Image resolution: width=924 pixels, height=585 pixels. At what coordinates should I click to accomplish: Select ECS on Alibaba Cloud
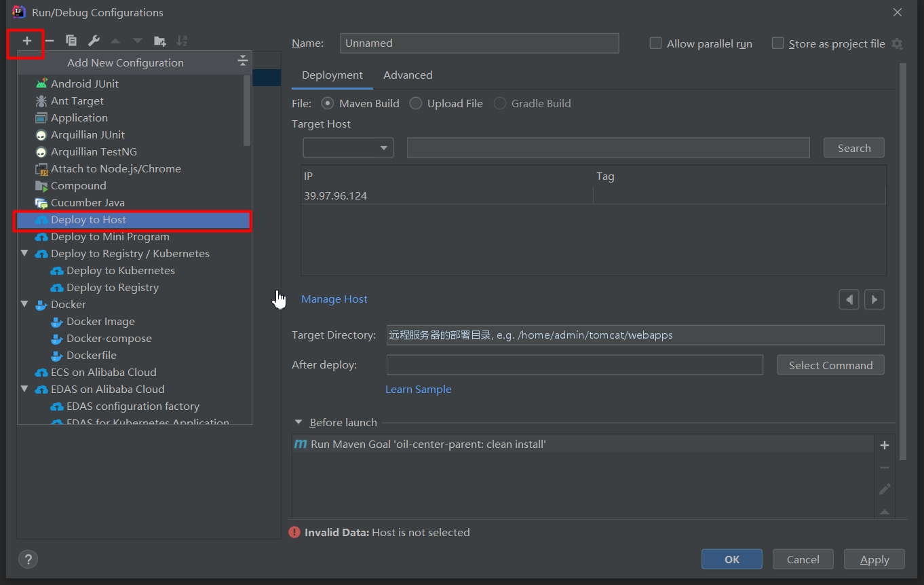click(x=134, y=372)
